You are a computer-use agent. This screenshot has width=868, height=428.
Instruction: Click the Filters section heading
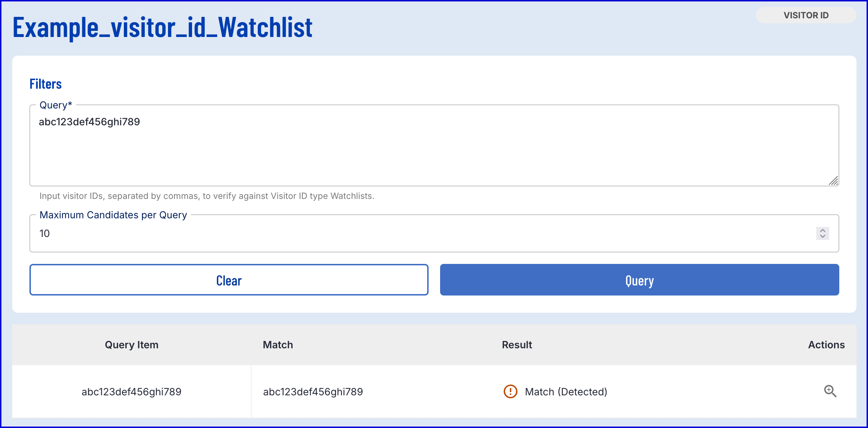[46, 84]
